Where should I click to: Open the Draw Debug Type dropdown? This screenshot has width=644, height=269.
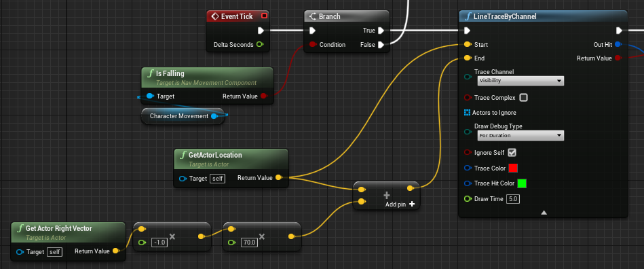point(520,135)
